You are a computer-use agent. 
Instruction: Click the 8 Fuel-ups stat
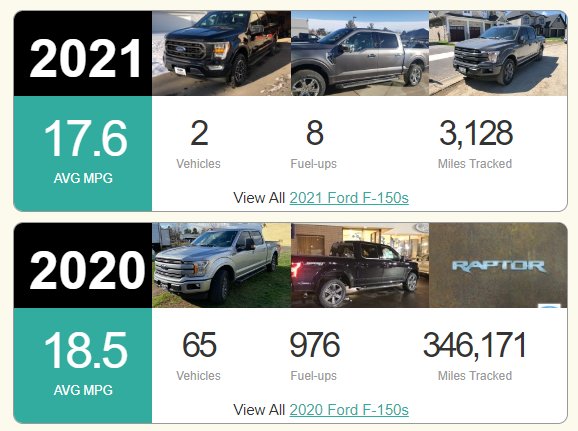[x=314, y=144]
